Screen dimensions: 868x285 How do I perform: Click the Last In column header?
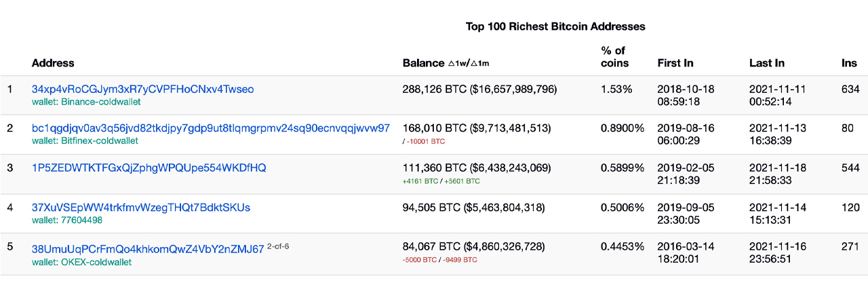(766, 63)
